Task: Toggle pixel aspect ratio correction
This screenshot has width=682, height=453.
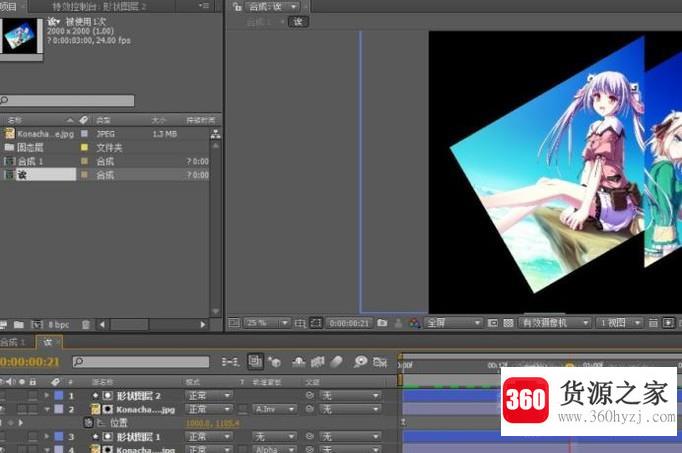Action: [653, 323]
